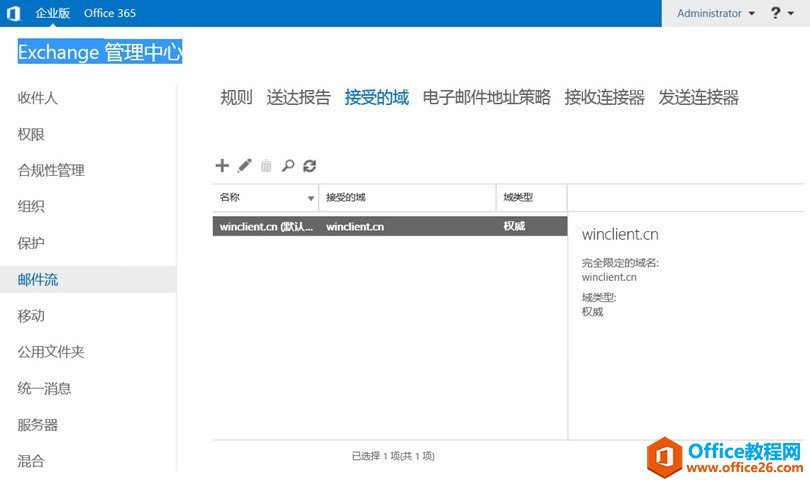This screenshot has height=485, width=810.
Task: Open 公用文件夹 in the sidebar
Action: click(x=51, y=352)
